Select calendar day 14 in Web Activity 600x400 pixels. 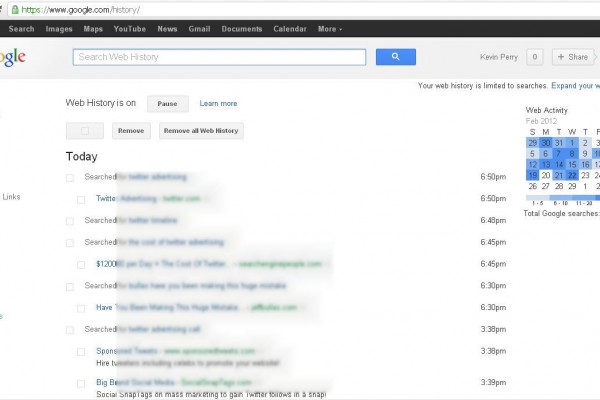(559, 165)
